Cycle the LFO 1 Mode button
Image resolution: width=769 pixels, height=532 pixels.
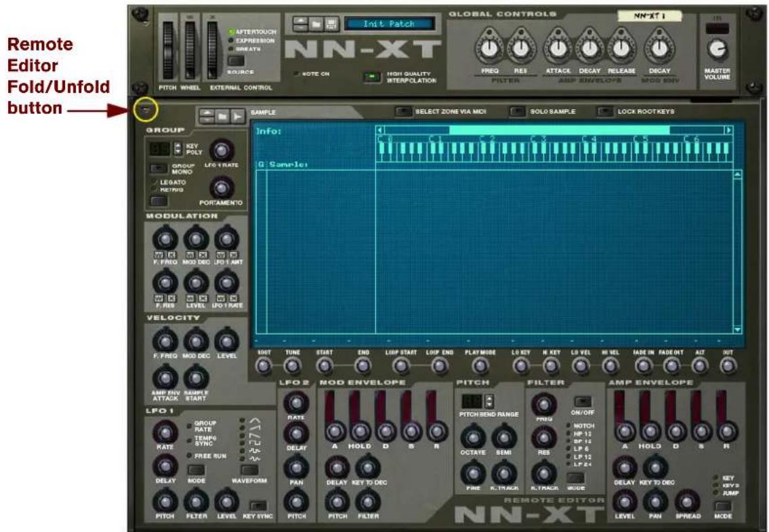pos(196,470)
